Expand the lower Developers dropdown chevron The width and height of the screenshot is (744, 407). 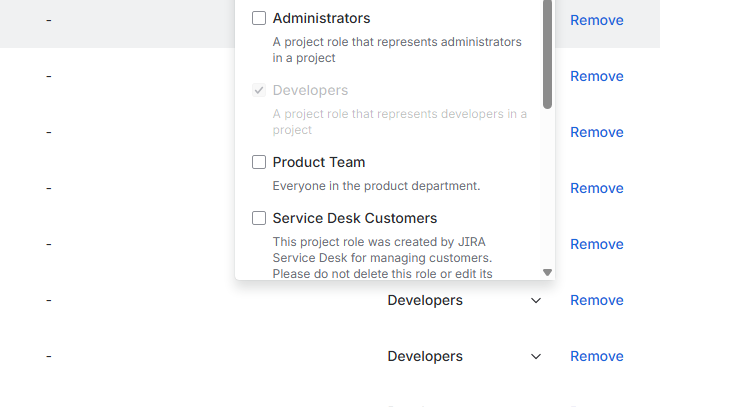tap(536, 356)
